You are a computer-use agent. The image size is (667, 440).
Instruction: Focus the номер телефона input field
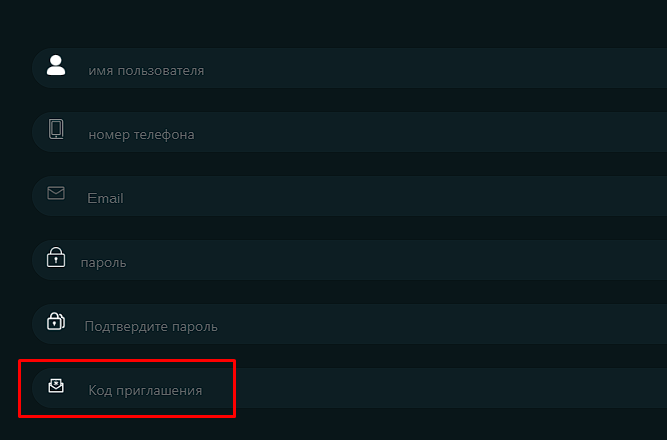(x=349, y=132)
